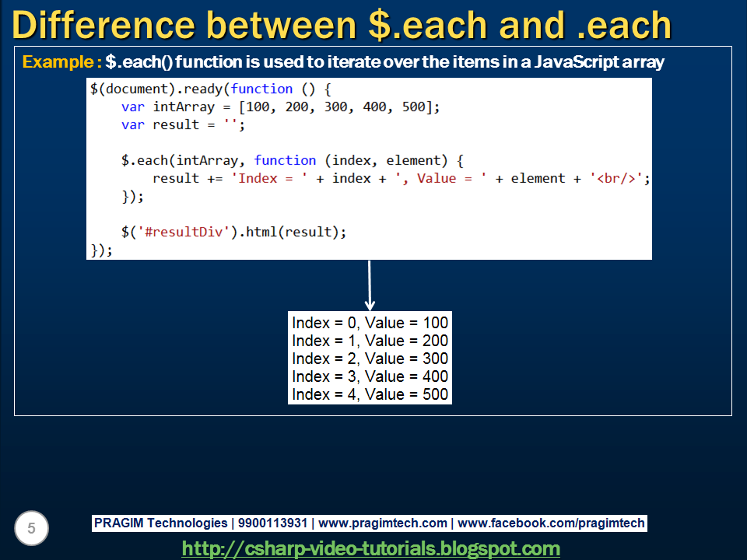Screen dimensions: 747x560
Task: Click the Index = 0, Value = 100 row
Action: (x=370, y=323)
